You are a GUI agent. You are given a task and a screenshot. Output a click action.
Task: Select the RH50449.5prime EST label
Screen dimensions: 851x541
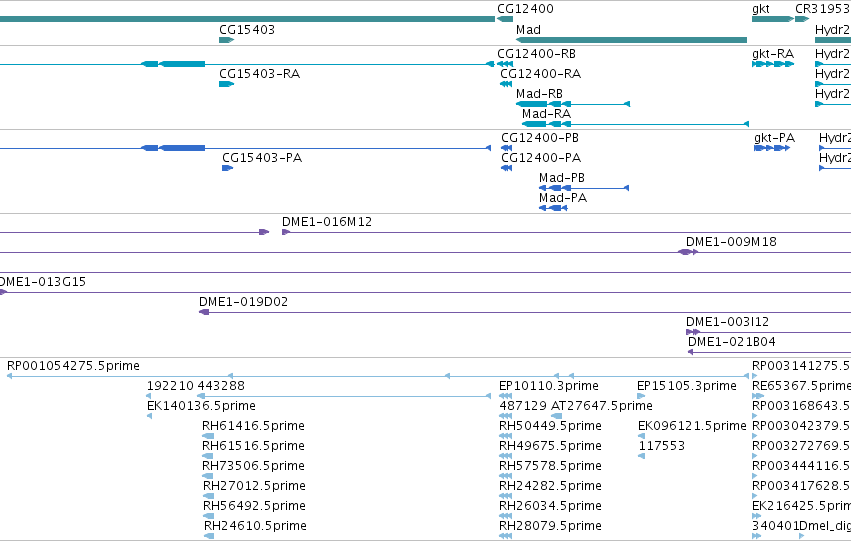(x=550, y=427)
